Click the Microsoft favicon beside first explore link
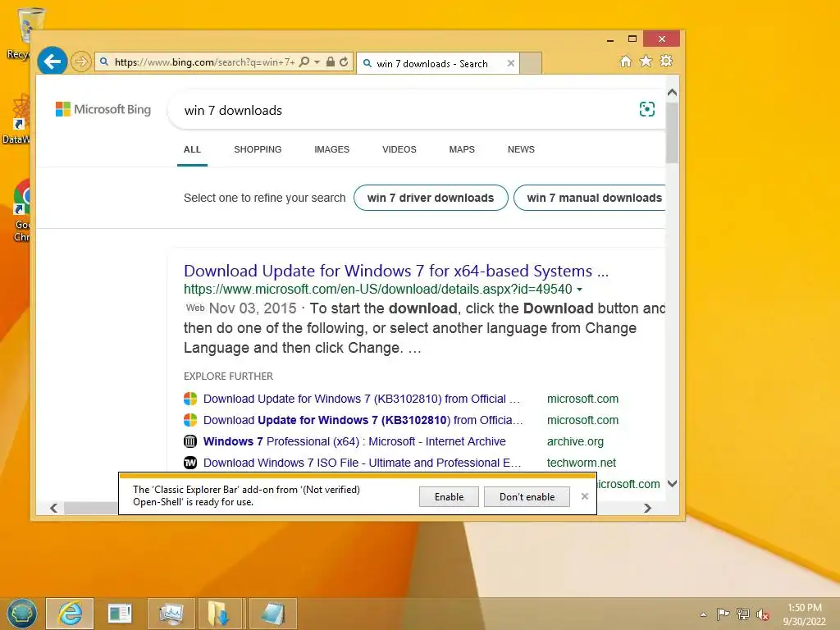Screen dimensions: 840x630 (190, 399)
